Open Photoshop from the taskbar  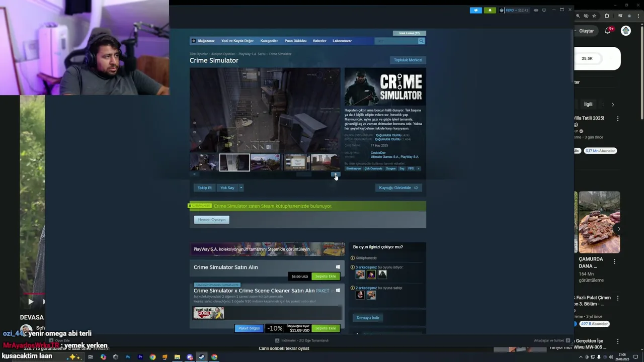(x=128, y=357)
